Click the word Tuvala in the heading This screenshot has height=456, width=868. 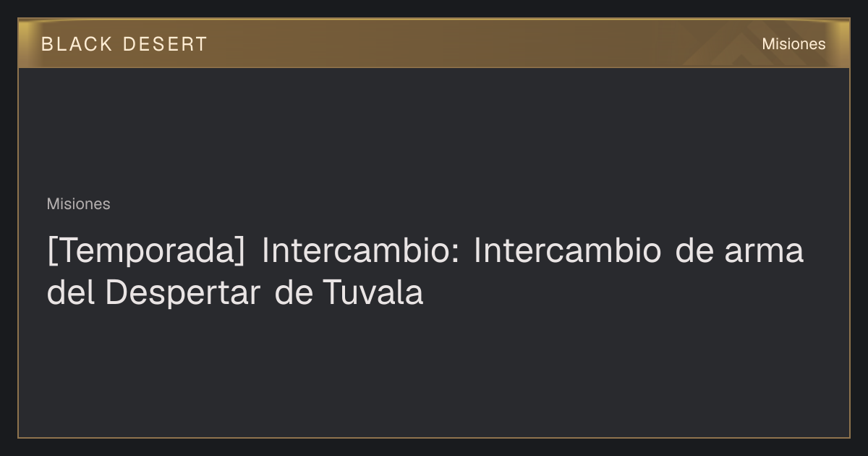372,293
